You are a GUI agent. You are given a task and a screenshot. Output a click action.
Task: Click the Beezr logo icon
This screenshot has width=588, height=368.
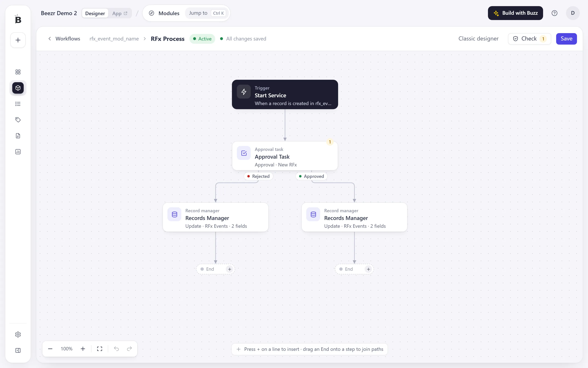[x=18, y=19]
